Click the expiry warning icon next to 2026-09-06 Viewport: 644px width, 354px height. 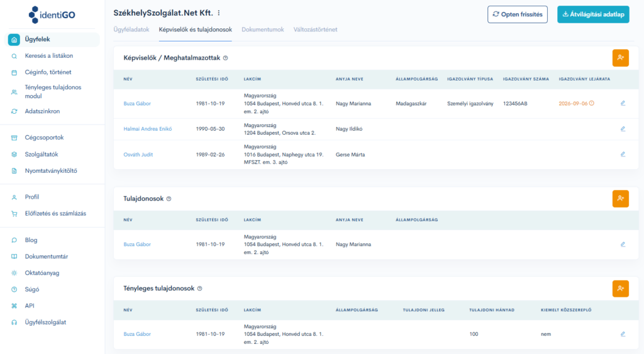591,104
